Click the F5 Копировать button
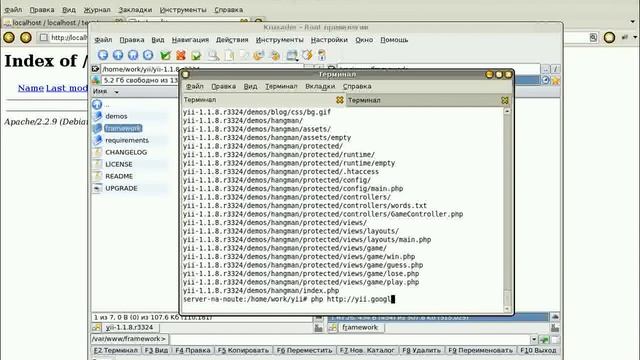This screenshot has height=360, width=640. [243, 350]
